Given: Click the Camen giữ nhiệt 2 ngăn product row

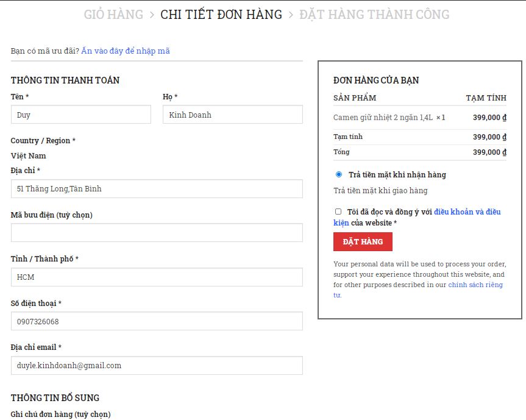Looking at the screenshot, I should click(x=420, y=118).
